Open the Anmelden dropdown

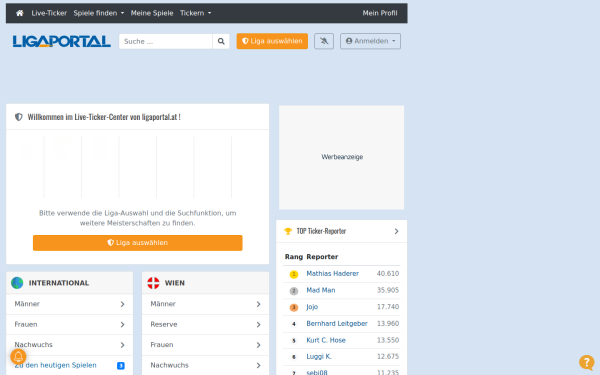(x=370, y=41)
